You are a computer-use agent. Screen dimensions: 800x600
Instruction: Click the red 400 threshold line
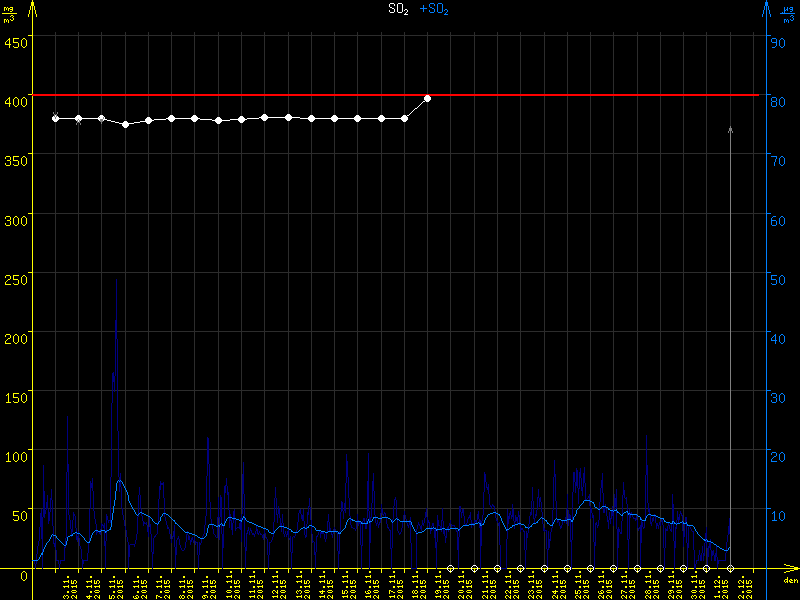click(600, 95)
